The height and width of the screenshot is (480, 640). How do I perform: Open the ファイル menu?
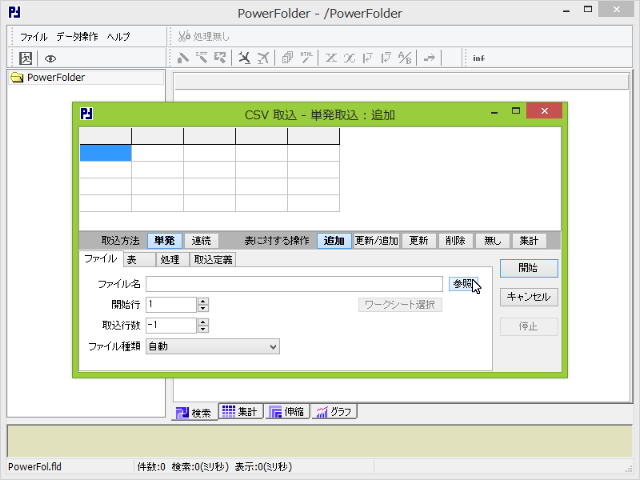[x=33, y=37]
